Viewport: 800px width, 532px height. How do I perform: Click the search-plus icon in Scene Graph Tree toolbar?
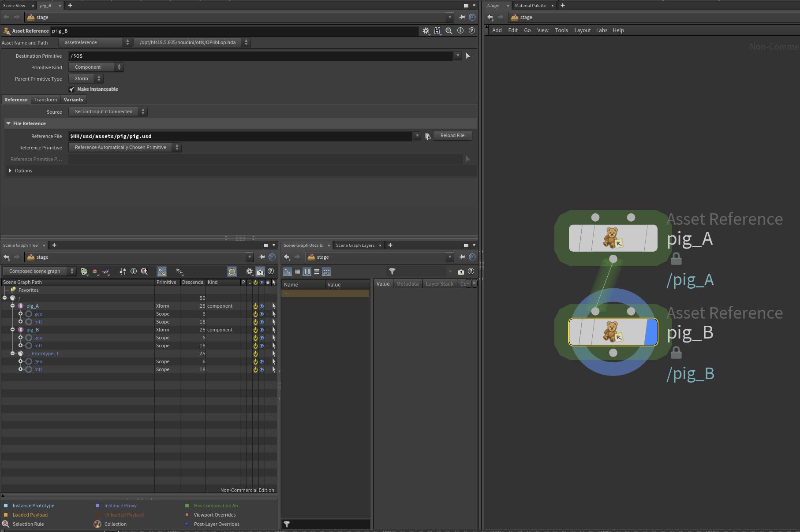[x=144, y=272]
